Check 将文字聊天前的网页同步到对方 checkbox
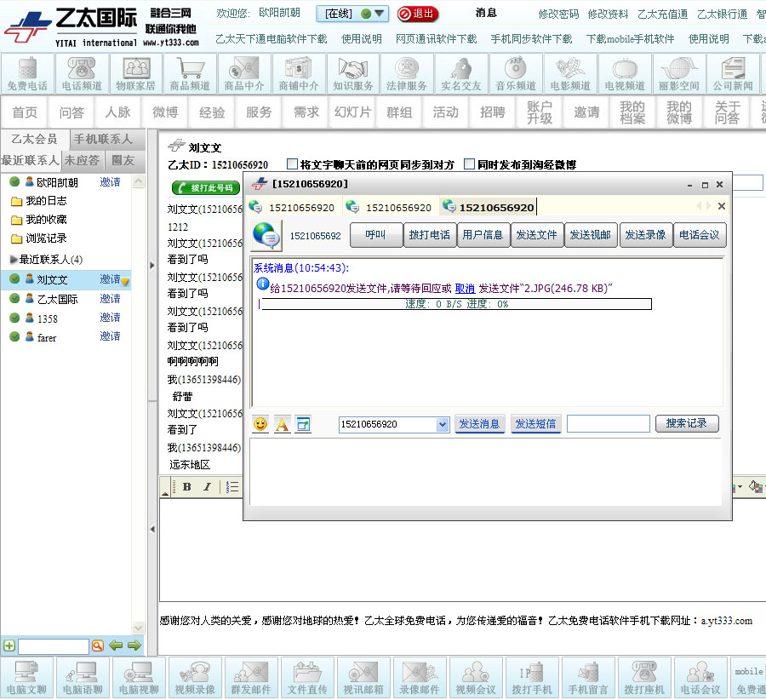This screenshot has height=700, width=766. point(292,164)
